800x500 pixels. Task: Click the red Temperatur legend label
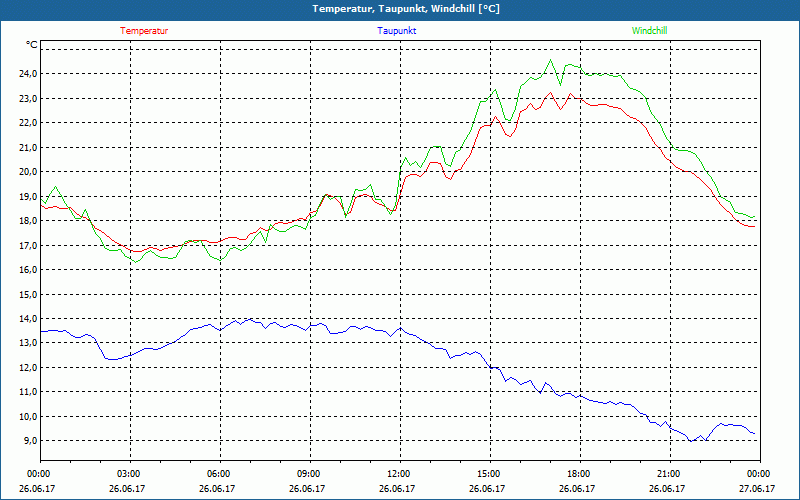click(x=144, y=31)
